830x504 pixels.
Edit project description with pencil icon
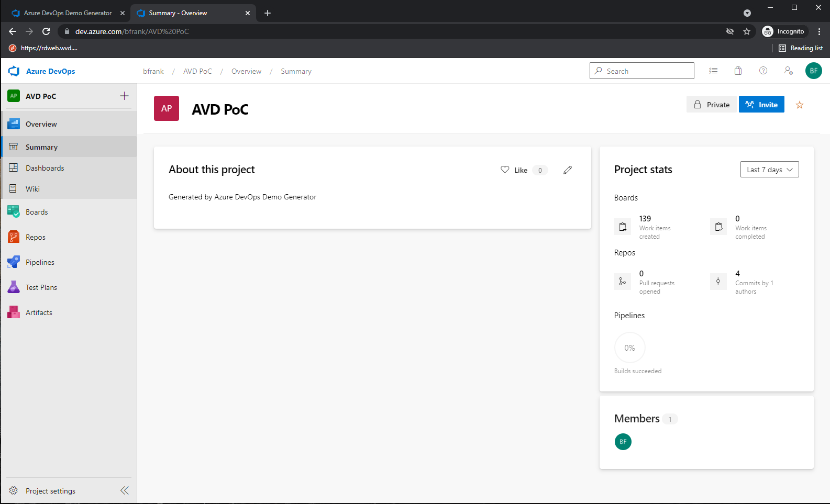click(568, 170)
